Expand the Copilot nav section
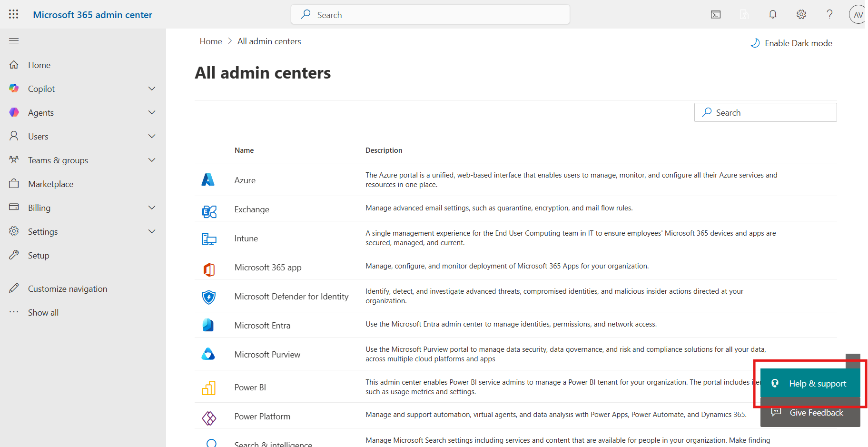The image size is (868, 447). pyautogui.click(x=152, y=89)
